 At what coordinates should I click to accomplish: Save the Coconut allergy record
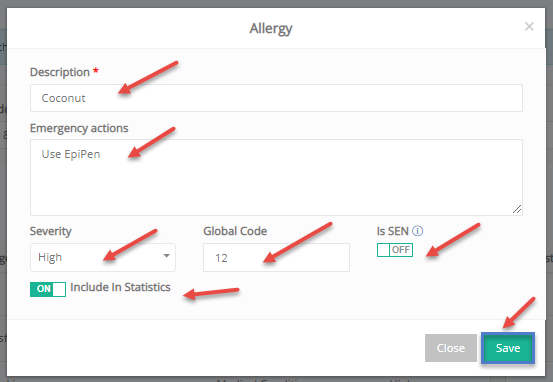click(508, 348)
